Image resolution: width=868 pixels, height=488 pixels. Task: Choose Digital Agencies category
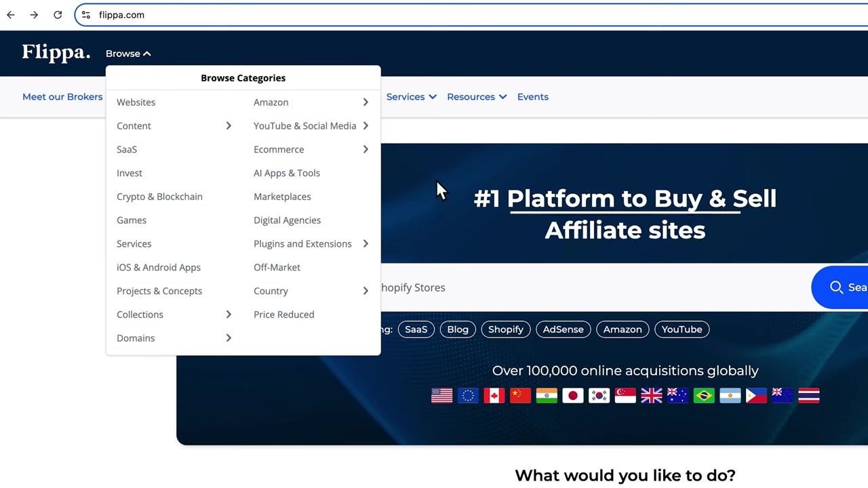(x=288, y=220)
